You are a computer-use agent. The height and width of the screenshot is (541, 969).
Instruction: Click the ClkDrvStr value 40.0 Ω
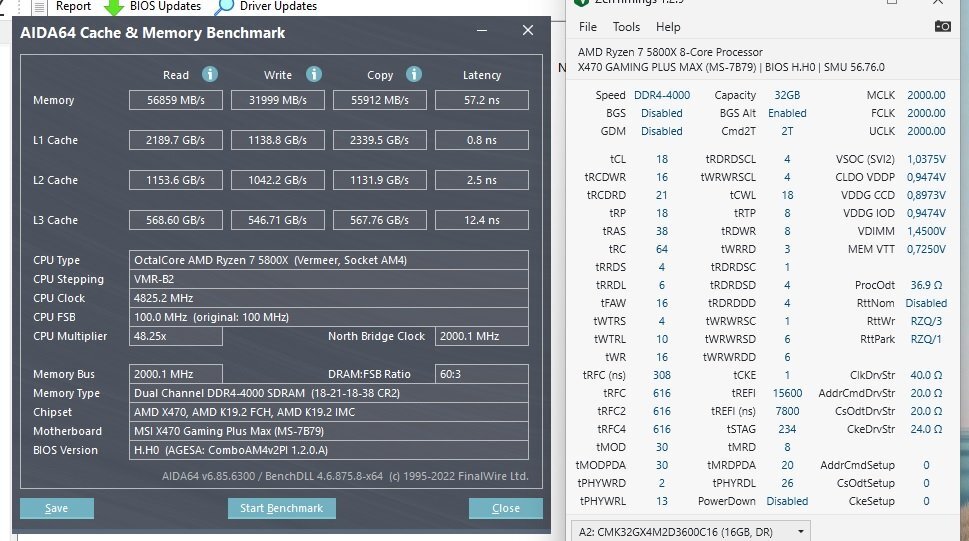[926, 375]
